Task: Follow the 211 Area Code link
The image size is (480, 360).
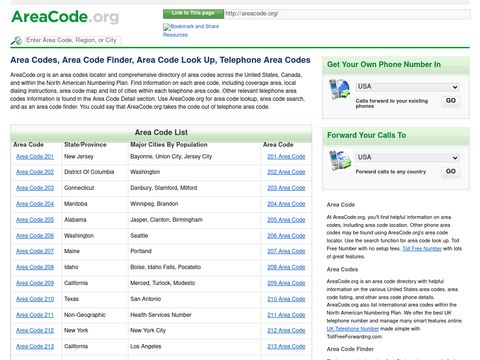Action: [x=286, y=315]
